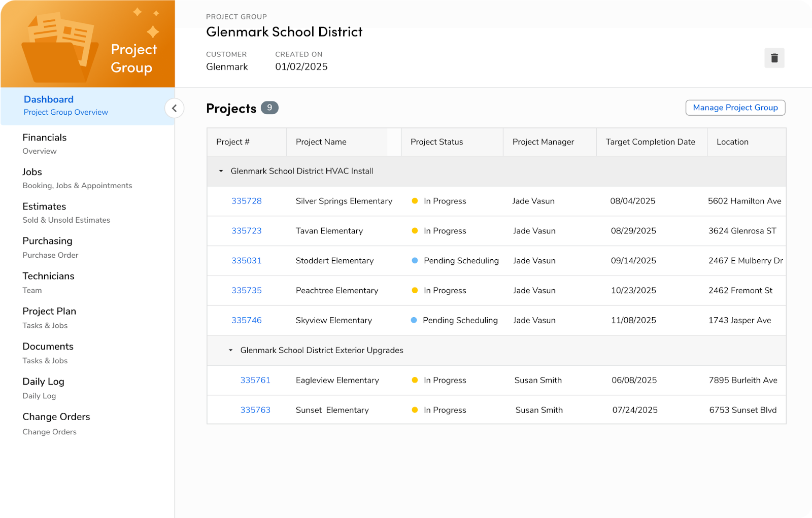
Task: Go to Financials Overview
Action: (45, 144)
